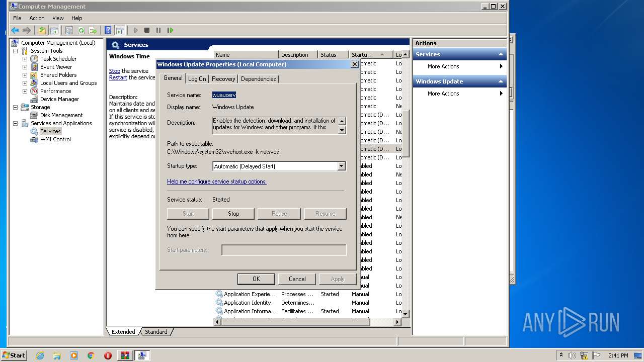Click the Export List toolbar icon
The image size is (644, 362).
coord(93,30)
